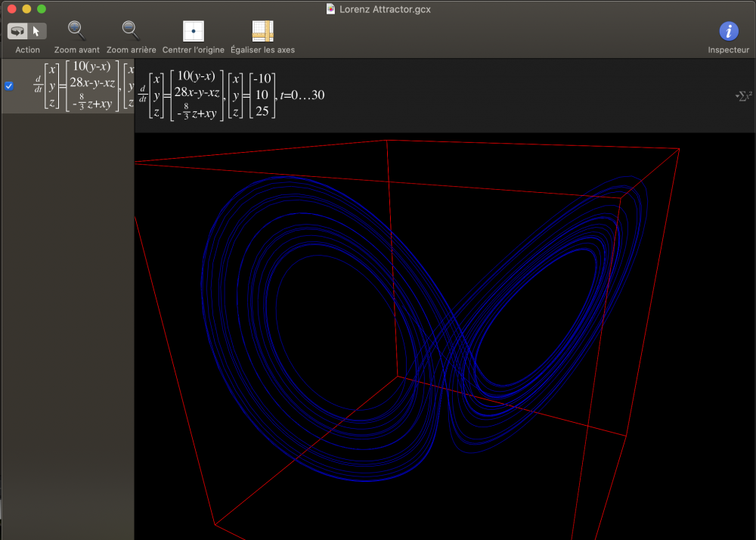Select the arrow pointer action tool
The height and width of the screenshot is (540, 756).
[37, 31]
